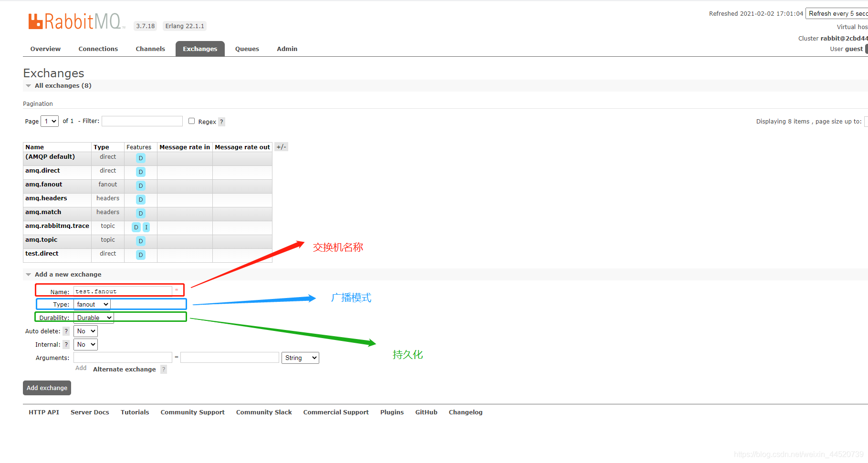Open the Commercial Support link
The height and width of the screenshot is (463, 868).
click(336, 412)
